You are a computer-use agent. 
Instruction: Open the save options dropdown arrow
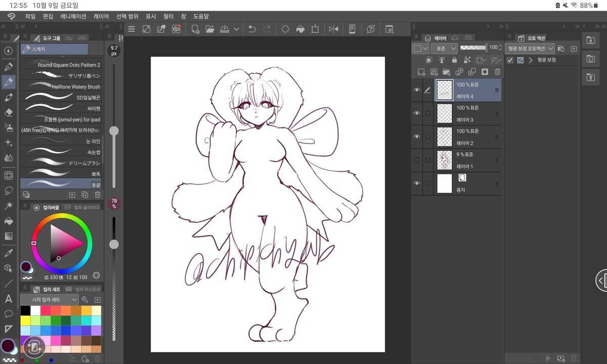(x=236, y=29)
